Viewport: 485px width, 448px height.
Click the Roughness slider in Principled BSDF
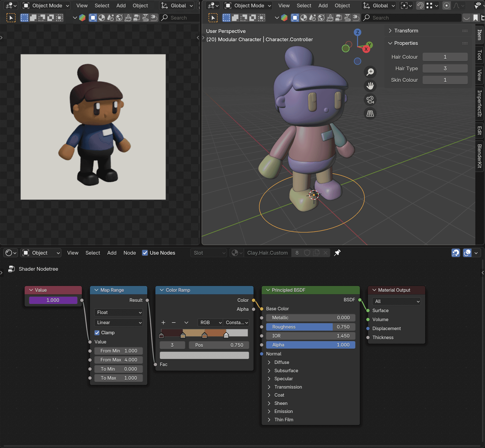[x=310, y=327]
